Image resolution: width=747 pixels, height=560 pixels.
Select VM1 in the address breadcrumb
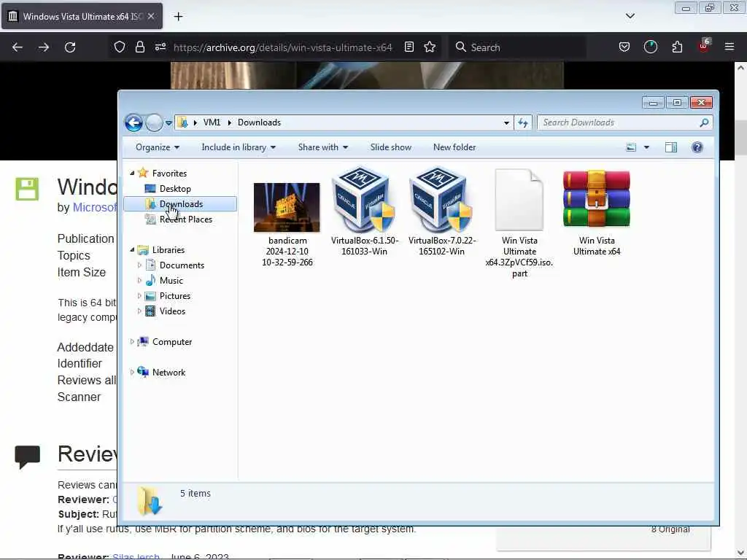[212, 122]
